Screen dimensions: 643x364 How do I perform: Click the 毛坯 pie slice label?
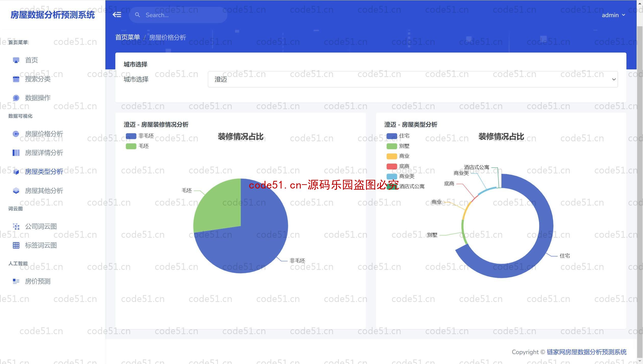pos(187,191)
